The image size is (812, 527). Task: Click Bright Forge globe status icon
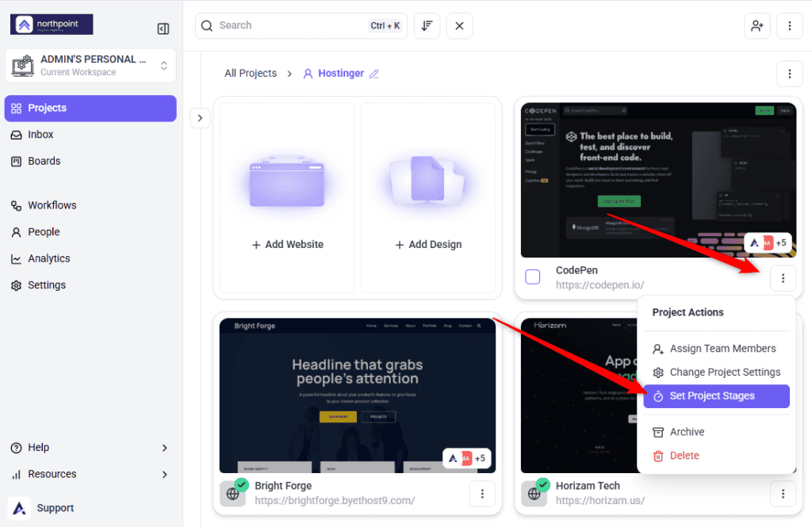233,494
